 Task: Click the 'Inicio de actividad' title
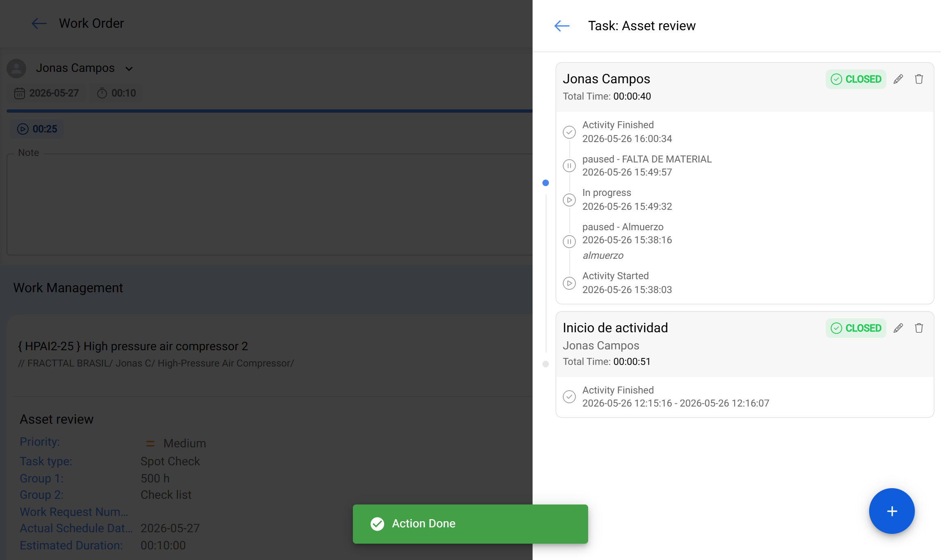[x=615, y=328]
